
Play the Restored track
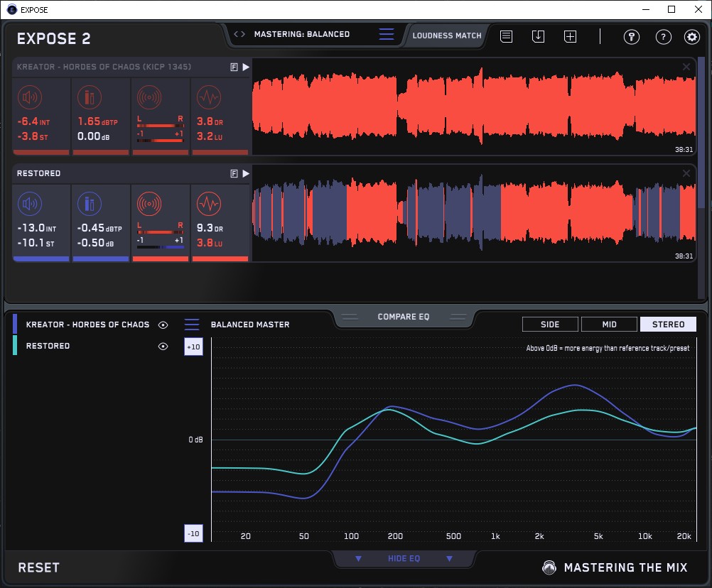coord(246,173)
